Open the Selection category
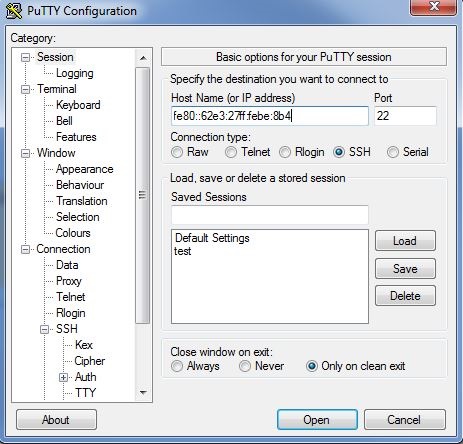This screenshot has width=463, height=444. pyautogui.click(x=78, y=217)
